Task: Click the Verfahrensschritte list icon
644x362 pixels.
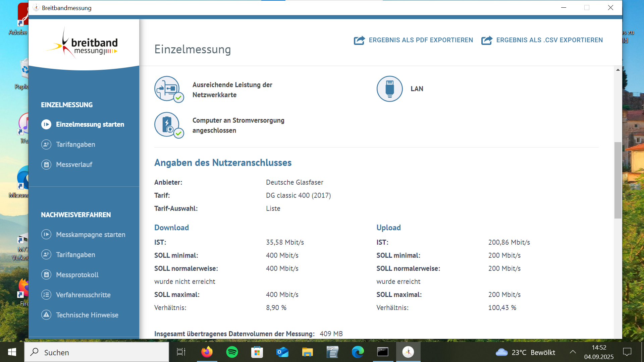Action: [x=46, y=295]
